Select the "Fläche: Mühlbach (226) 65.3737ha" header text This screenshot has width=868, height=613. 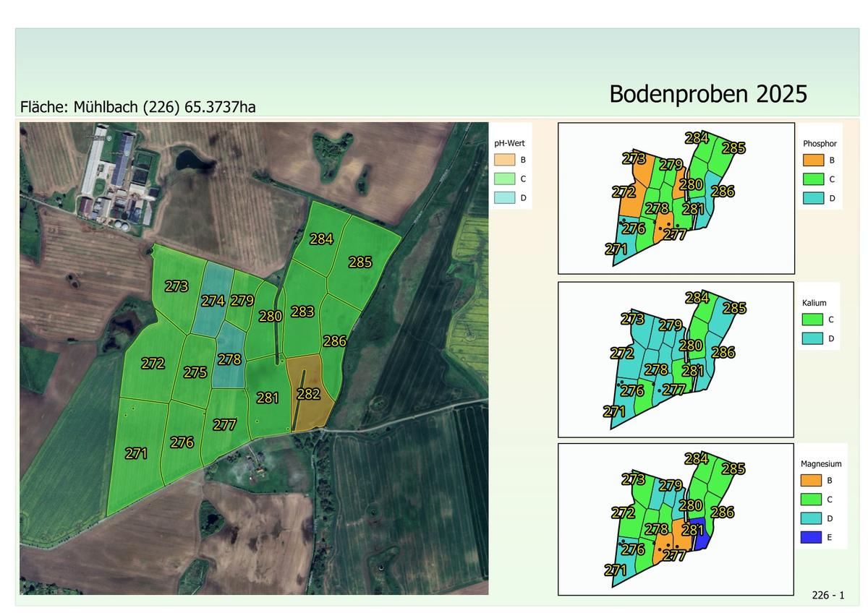pyautogui.click(x=138, y=107)
